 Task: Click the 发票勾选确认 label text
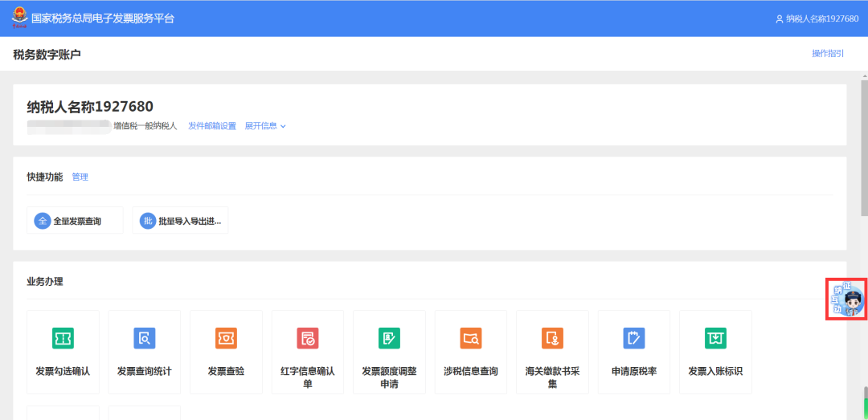[x=63, y=371]
